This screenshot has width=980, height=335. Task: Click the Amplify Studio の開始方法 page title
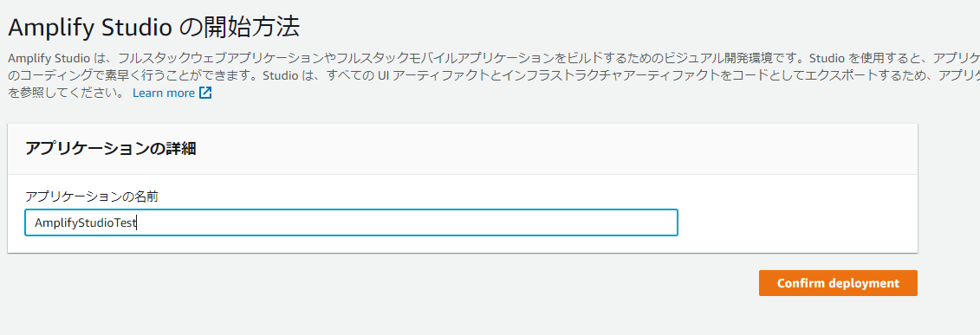pyautogui.click(x=153, y=28)
